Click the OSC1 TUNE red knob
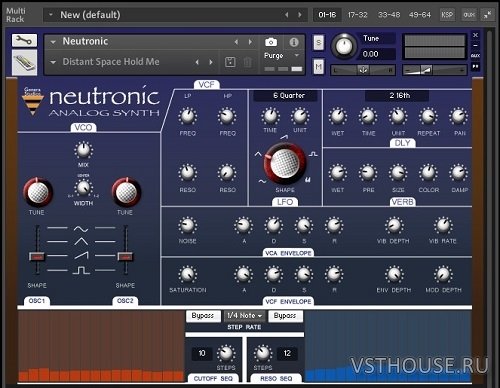The height and width of the screenshot is (388, 500). (x=37, y=192)
